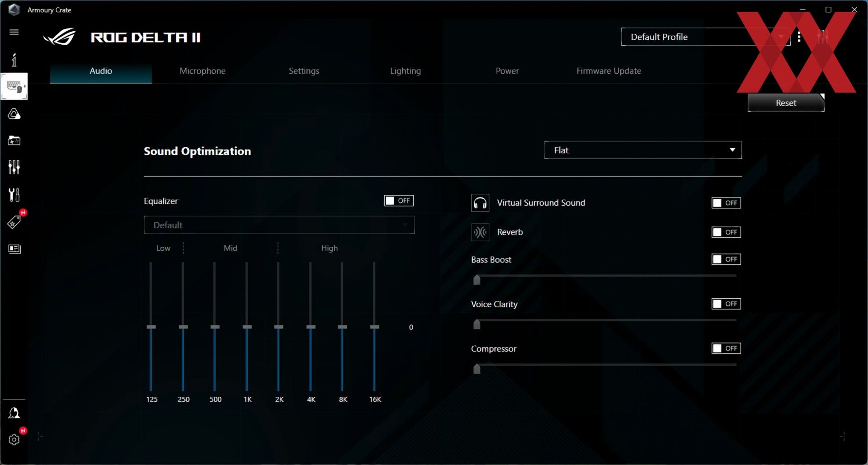Maximize the Armoury Crate window
This screenshot has width=868, height=465.
pos(828,9)
